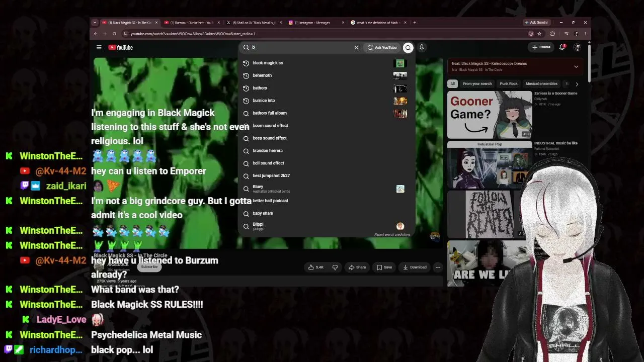Dislike the video with thumbs down
Image resolution: width=644 pixels, height=362 pixels.
tap(335, 267)
